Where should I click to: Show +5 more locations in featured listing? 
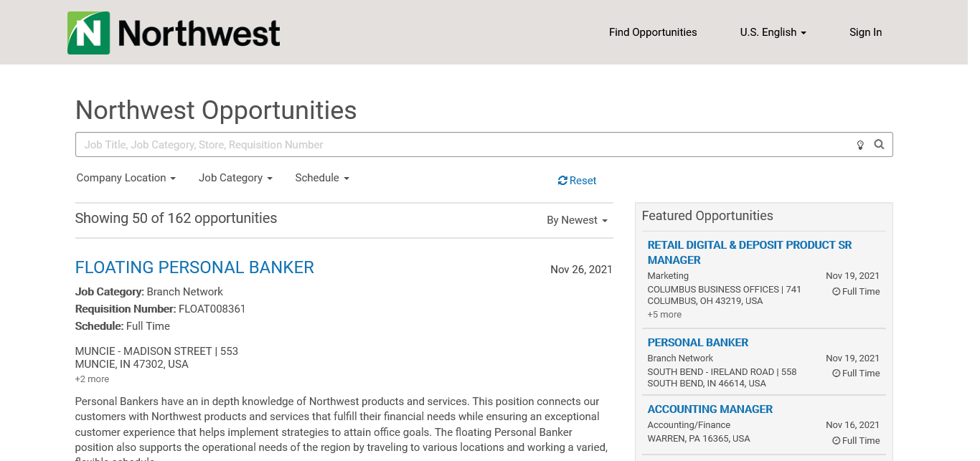(664, 315)
